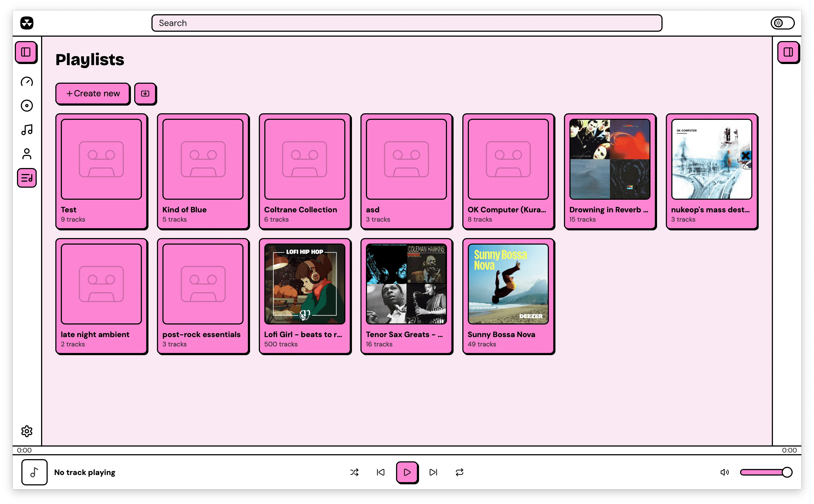This screenshot has width=814, height=504.
Task: Click the import playlist icon button
Action: 145,93
